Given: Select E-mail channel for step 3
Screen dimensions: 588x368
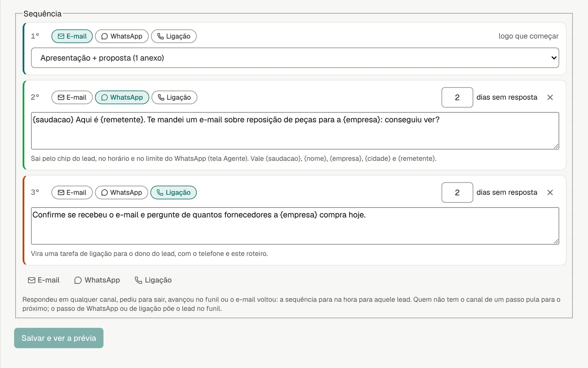Looking at the screenshot, I should [72, 192].
